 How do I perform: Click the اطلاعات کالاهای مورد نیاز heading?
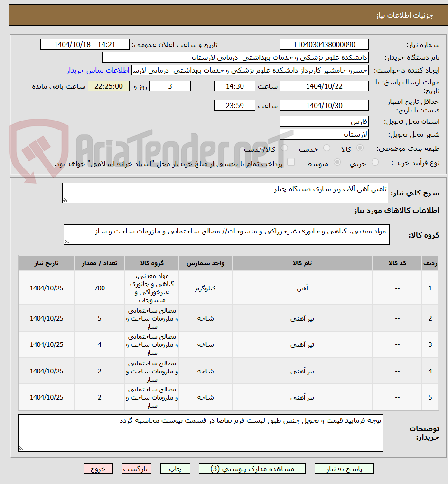click(396, 211)
